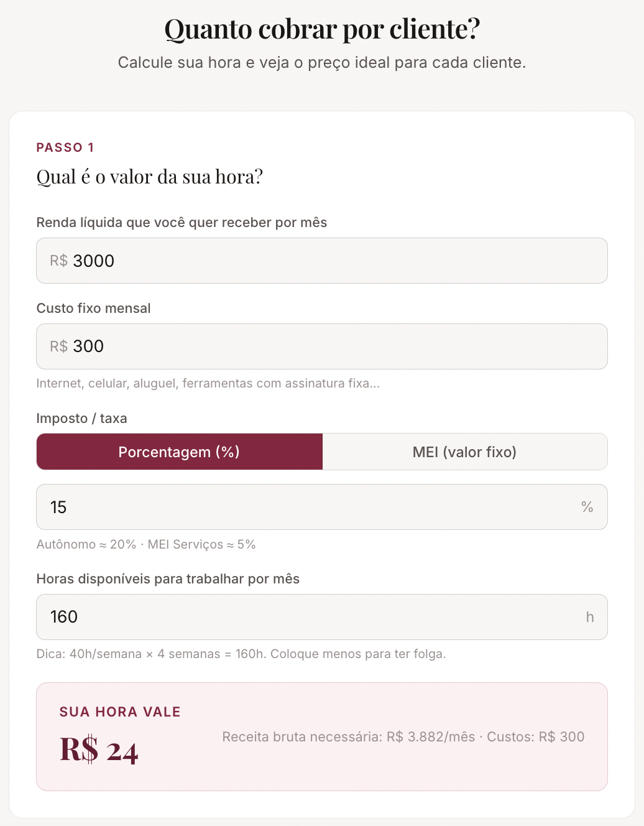The width and height of the screenshot is (644, 826).
Task: Select the Porcentagem (%) tax option
Action: coord(180,452)
